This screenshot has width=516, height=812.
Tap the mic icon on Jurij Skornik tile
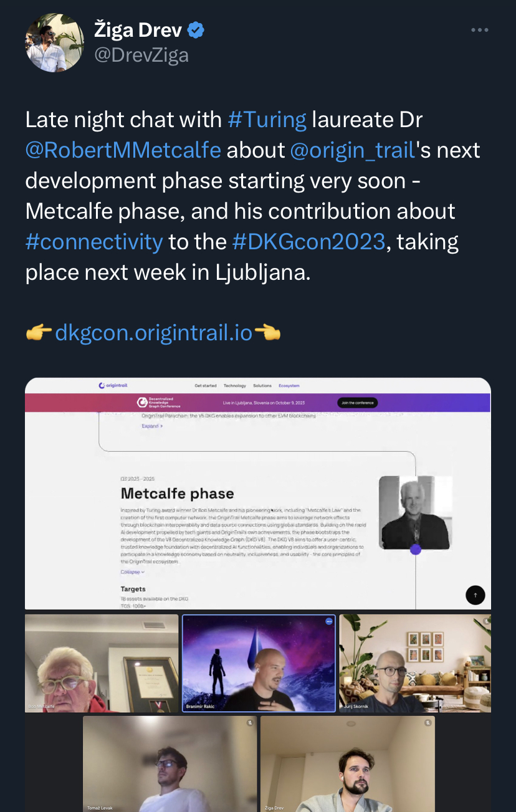pos(486,621)
